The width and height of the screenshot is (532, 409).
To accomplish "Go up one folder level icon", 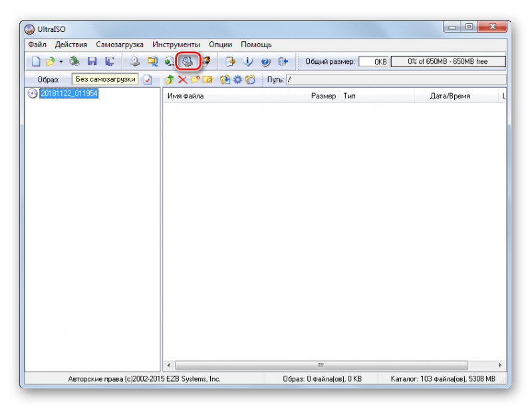I will point(170,80).
